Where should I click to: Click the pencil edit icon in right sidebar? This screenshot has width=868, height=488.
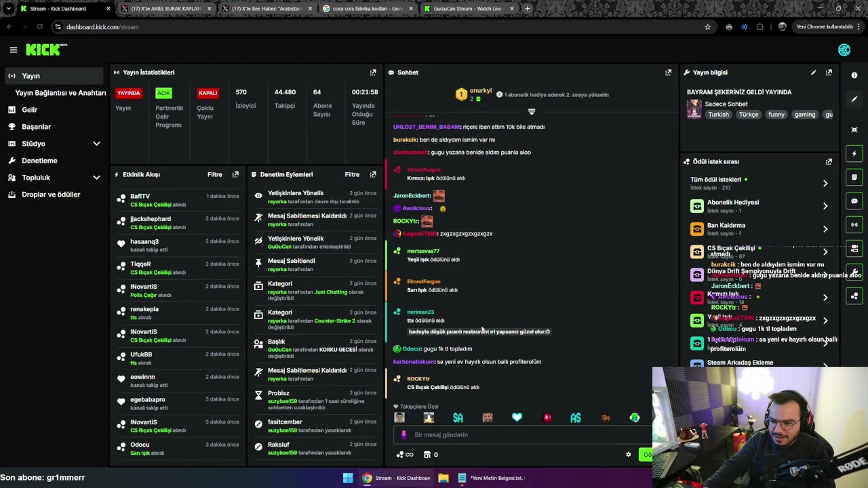tap(854, 100)
